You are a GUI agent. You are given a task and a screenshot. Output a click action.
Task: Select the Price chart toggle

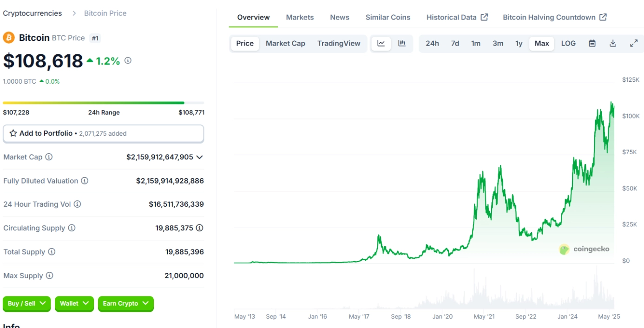click(245, 43)
